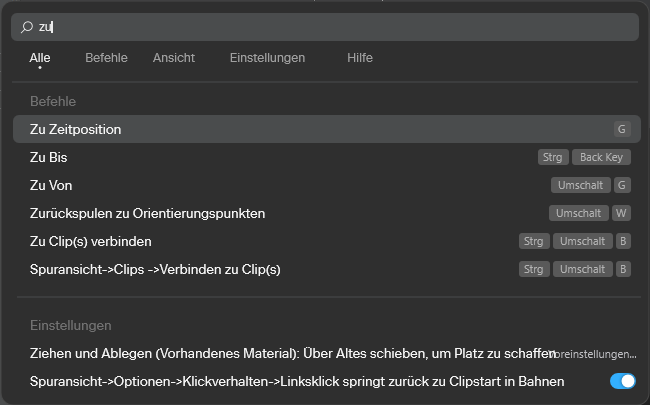The width and height of the screenshot is (651, 405).
Task: Click the Back Key shortcut badge
Action: coord(602,157)
